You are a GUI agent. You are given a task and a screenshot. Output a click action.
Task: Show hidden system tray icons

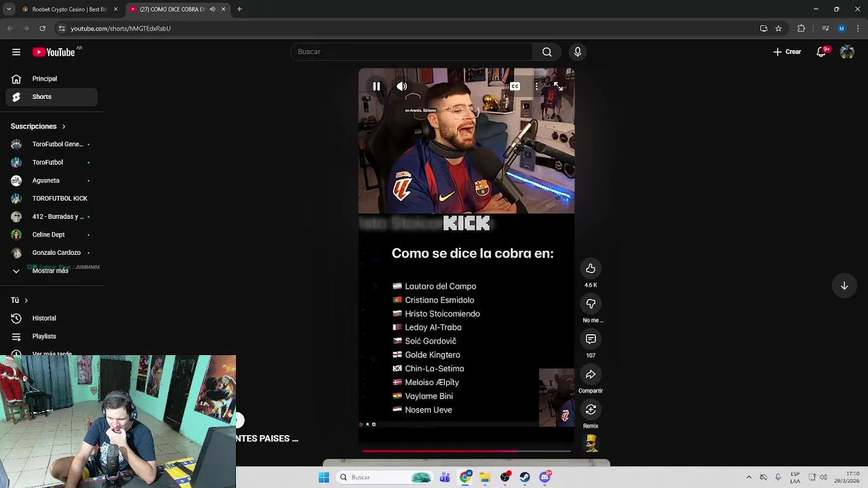(749, 477)
